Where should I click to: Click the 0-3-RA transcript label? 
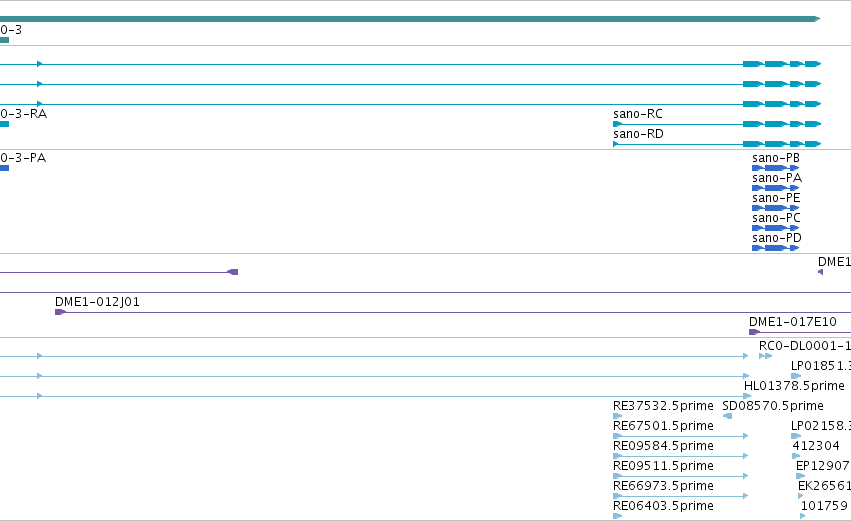point(23,114)
